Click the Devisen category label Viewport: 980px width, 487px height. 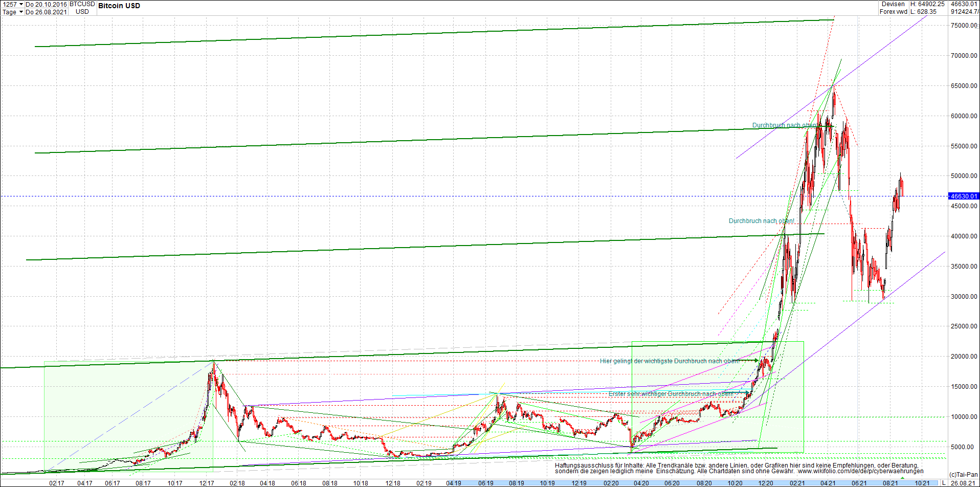[x=893, y=4]
